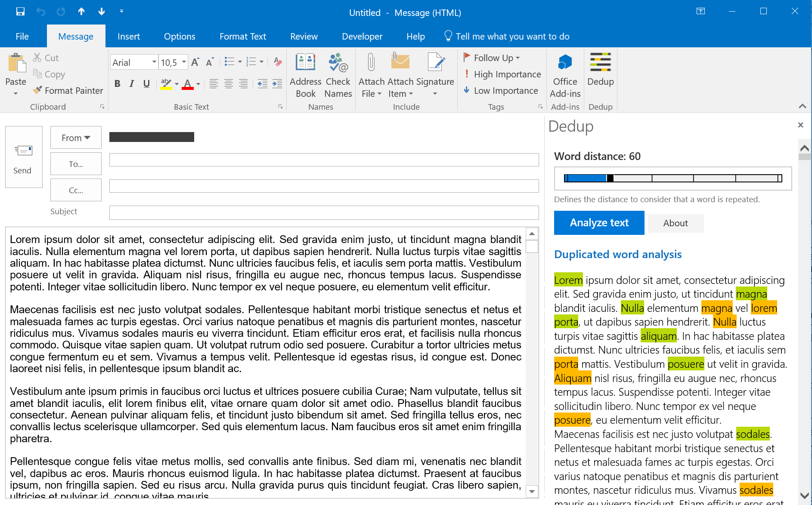The image size is (812, 505).
Task: Click Copy in the Clipboard group
Action: (49, 74)
